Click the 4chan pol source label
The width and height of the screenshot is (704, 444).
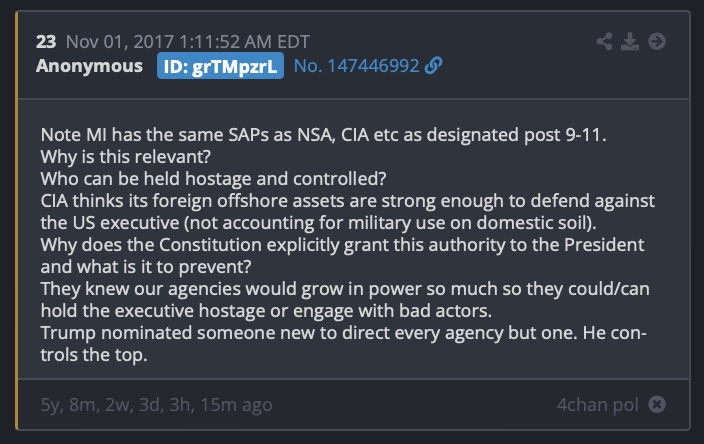(598, 404)
